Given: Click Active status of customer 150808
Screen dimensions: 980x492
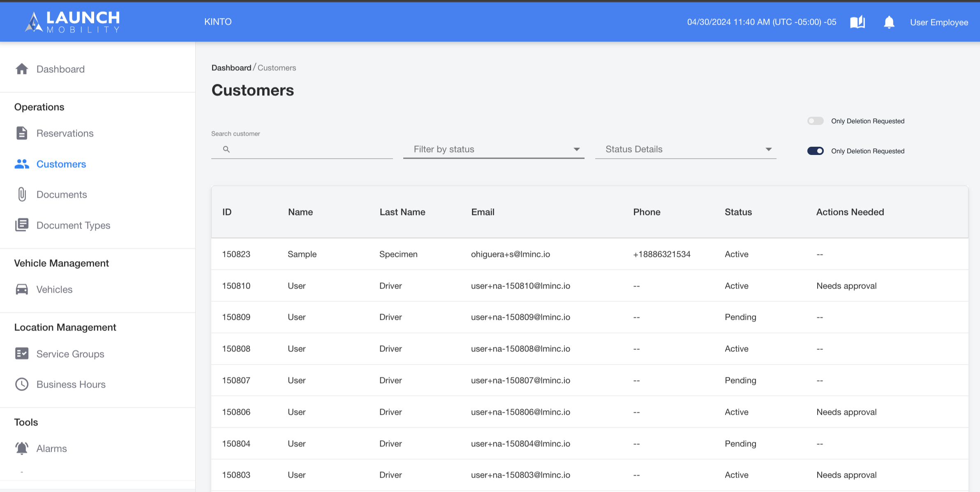Looking at the screenshot, I should point(736,349).
